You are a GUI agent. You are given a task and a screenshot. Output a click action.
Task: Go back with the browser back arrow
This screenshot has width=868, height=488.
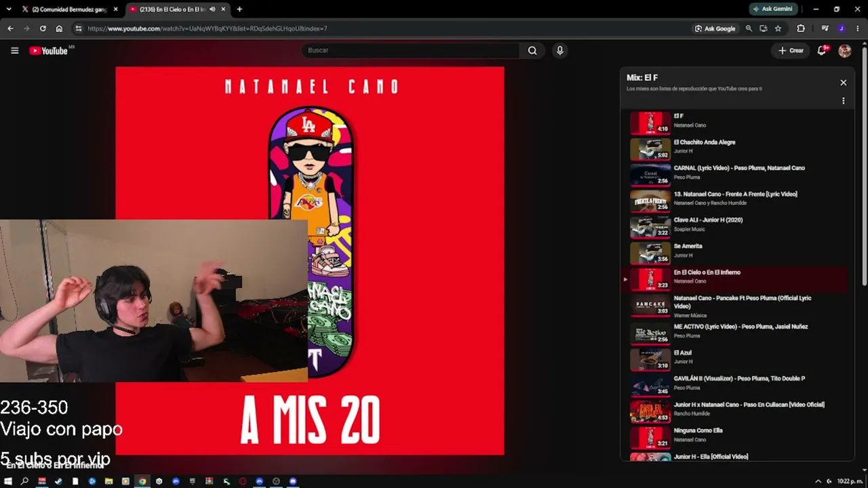point(10,28)
